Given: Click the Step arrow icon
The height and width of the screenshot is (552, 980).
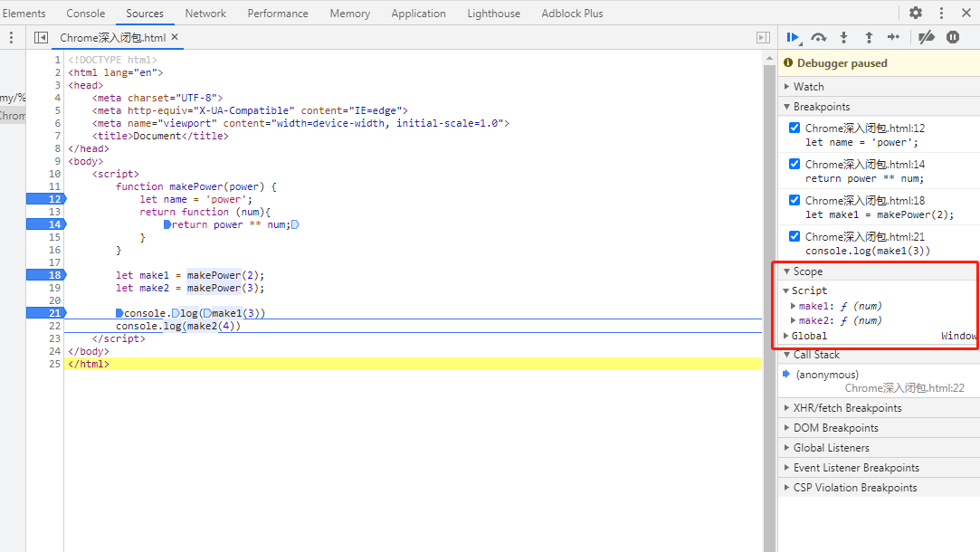Looking at the screenshot, I should (894, 37).
